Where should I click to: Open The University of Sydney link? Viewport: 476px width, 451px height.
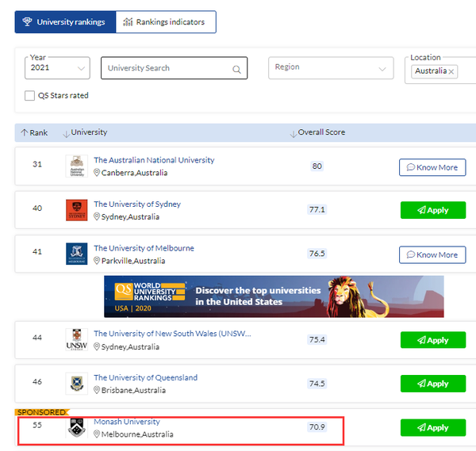pos(137,204)
